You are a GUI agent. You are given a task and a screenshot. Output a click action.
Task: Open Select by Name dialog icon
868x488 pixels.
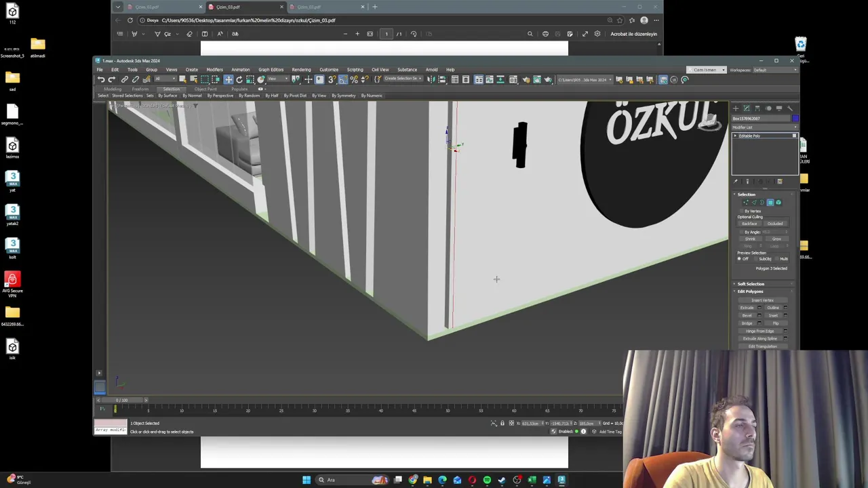(x=193, y=79)
